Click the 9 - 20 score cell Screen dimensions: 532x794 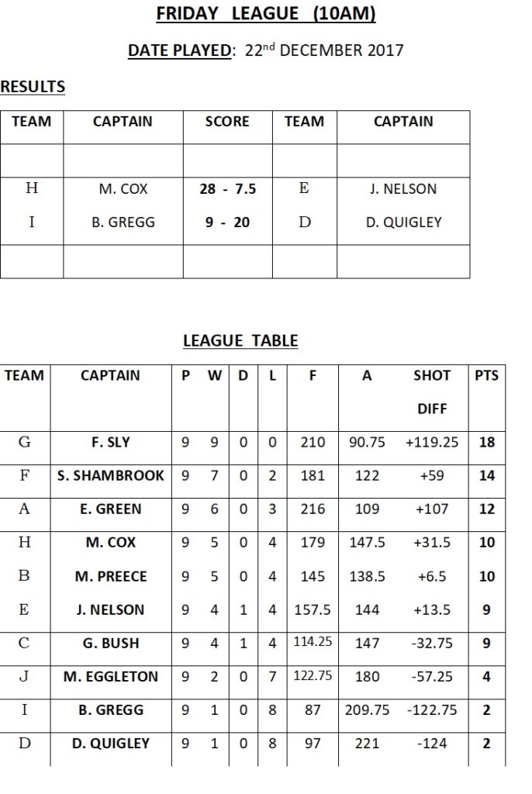click(x=227, y=223)
